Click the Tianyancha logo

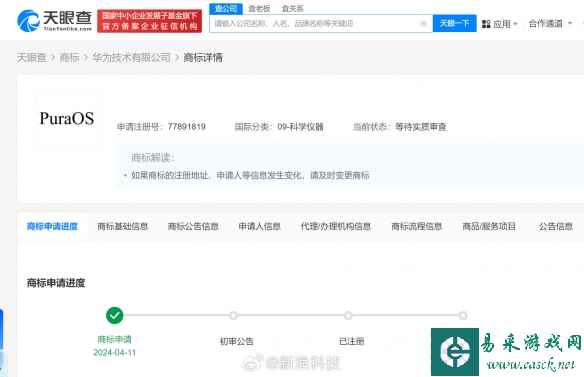(x=54, y=20)
